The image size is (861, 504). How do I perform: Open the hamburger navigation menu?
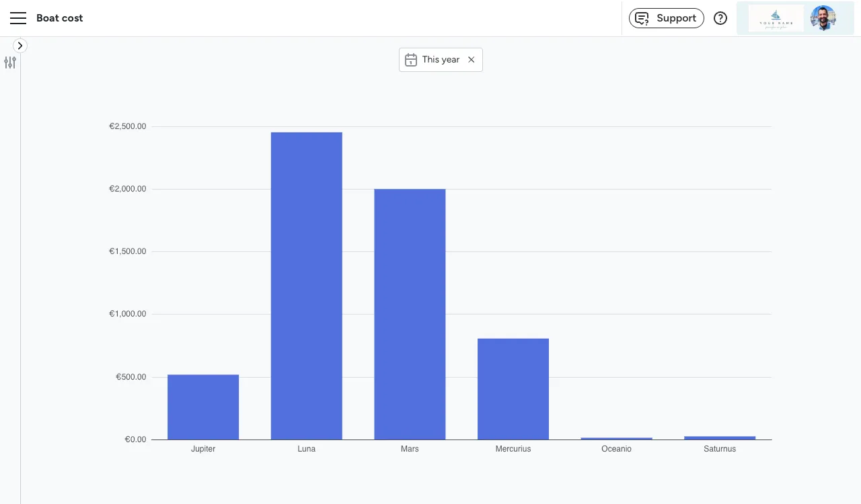coord(18,18)
